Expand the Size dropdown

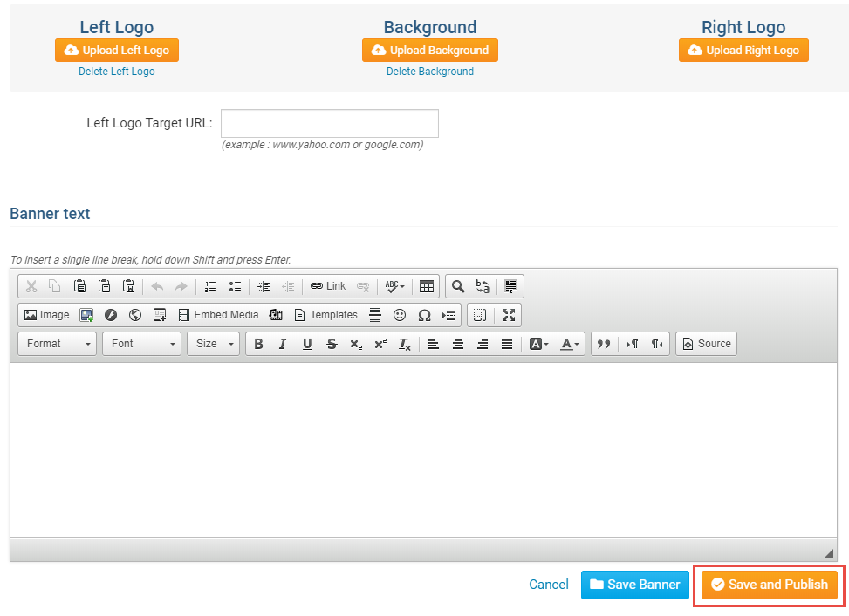click(x=213, y=344)
